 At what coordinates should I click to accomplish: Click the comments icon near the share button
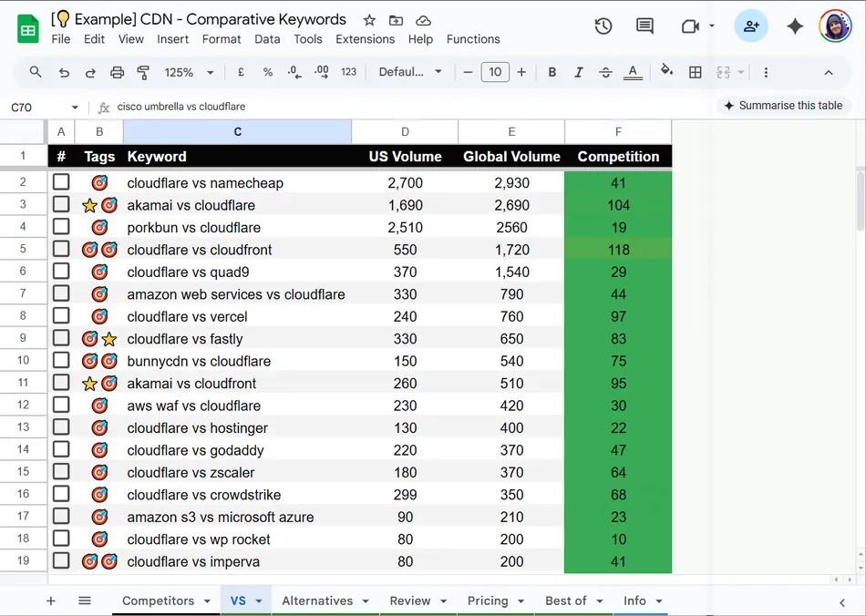(644, 26)
